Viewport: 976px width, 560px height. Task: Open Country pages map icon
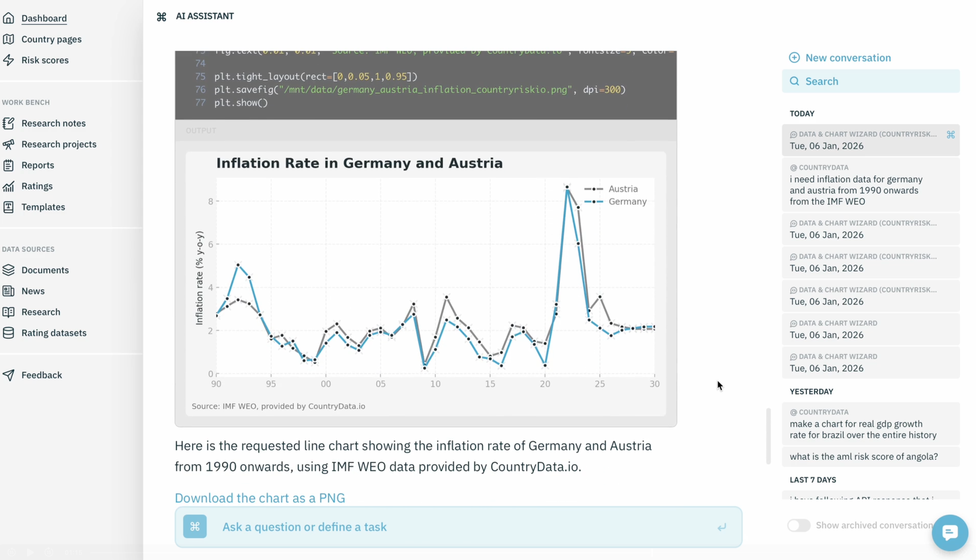(8, 39)
